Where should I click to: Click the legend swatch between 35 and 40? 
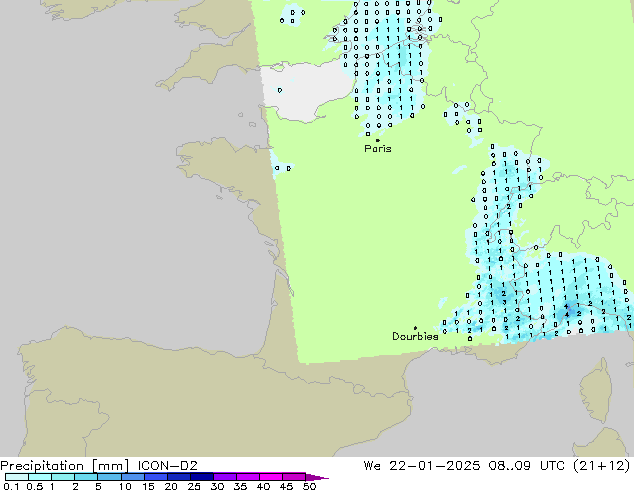(248, 477)
